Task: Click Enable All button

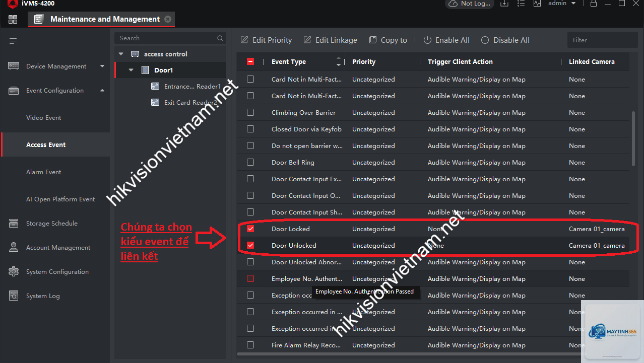Action: point(446,40)
